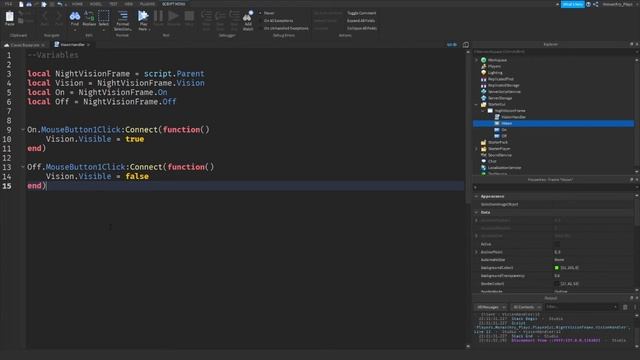Click the Lighting bulb icon
640x360 pixels.
point(484,73)
